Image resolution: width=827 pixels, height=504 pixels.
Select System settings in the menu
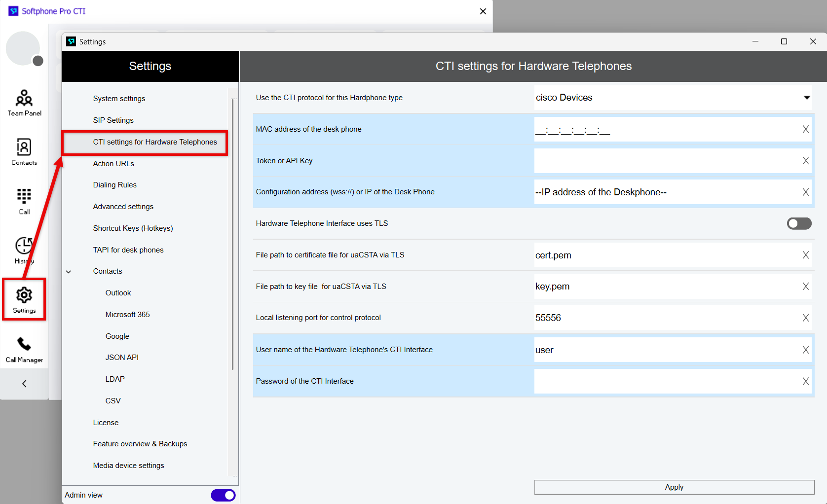pyautogui.click(x=119, y=99)
